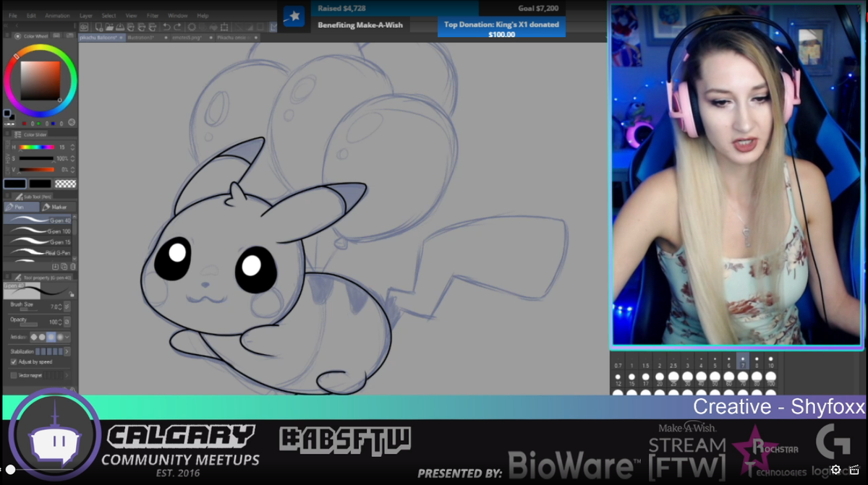The image size is (868, 485).
Task: Select the fourth anti-aliasing option (strong)
Action: (x=60, y=337)
